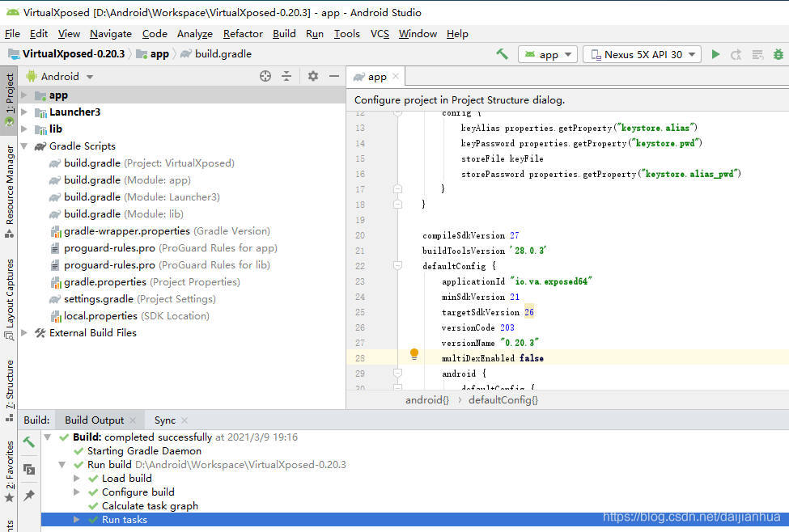
Task: Open the Navigate menu
Action: click(x=111, y=34)
